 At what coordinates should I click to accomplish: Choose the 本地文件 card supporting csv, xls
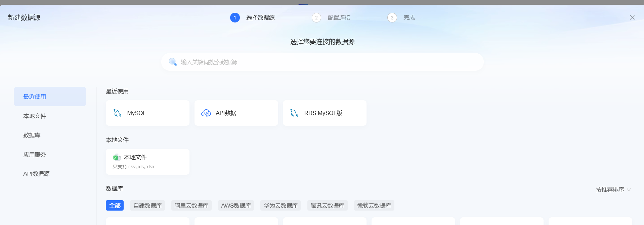(x=147, y=162)
